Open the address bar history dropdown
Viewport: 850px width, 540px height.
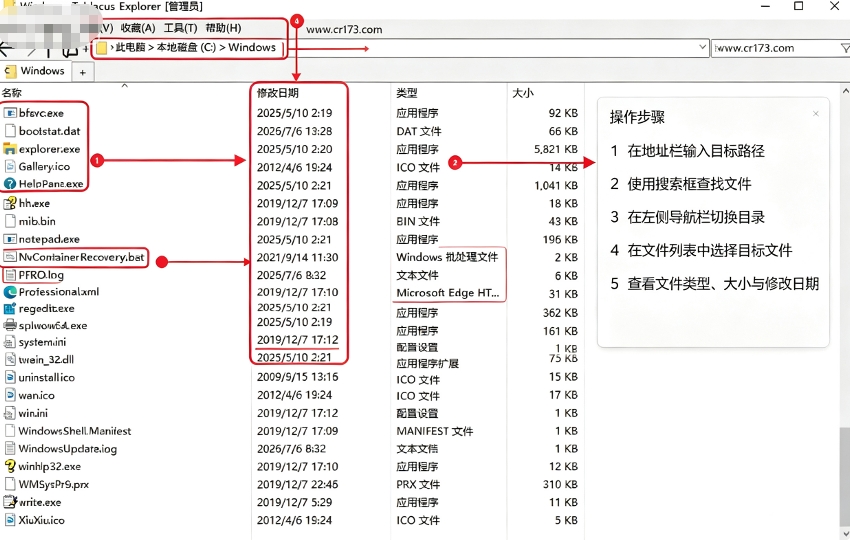tap(702, 48)
